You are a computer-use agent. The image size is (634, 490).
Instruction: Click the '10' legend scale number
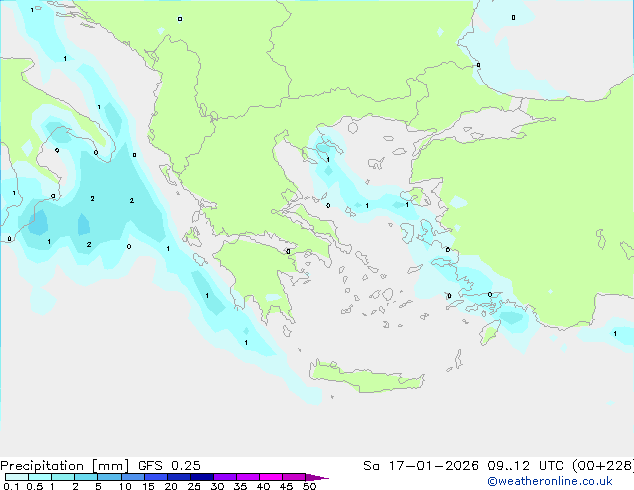tap(125, 486)
